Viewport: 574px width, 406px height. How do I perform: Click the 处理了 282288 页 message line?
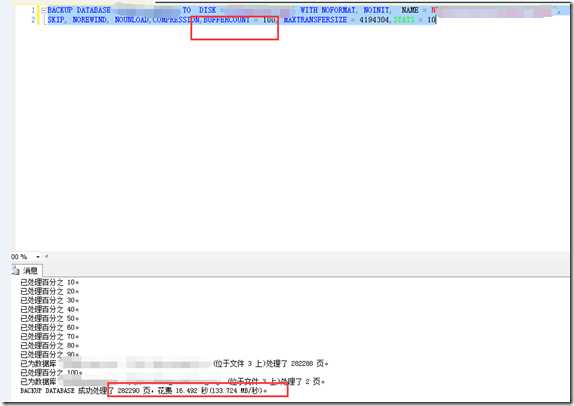(x=174, y=364)
